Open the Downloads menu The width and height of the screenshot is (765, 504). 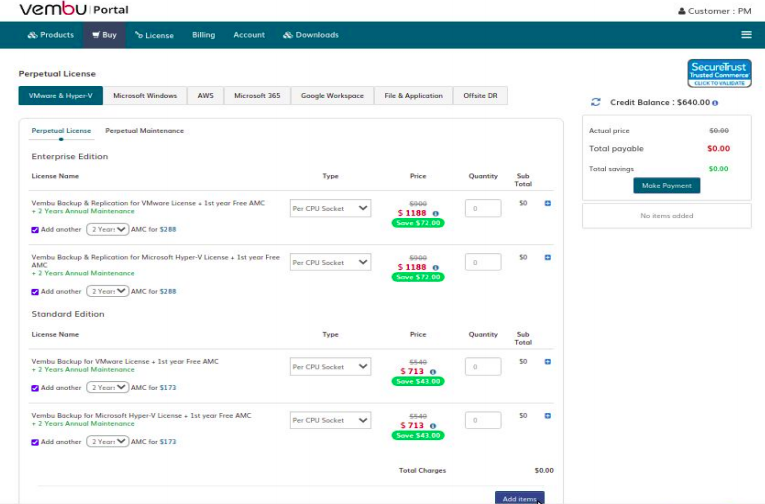(x=311, y=35)
